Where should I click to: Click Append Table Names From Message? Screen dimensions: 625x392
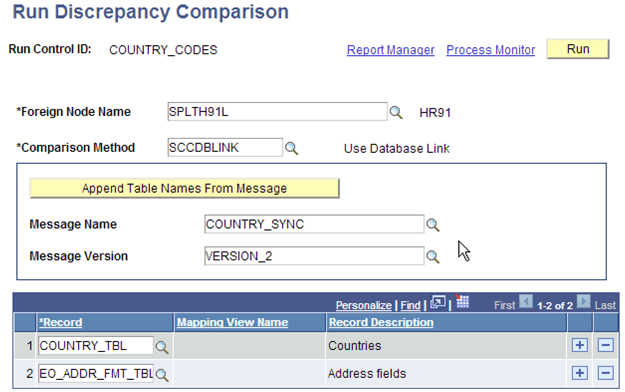(185, 188)
